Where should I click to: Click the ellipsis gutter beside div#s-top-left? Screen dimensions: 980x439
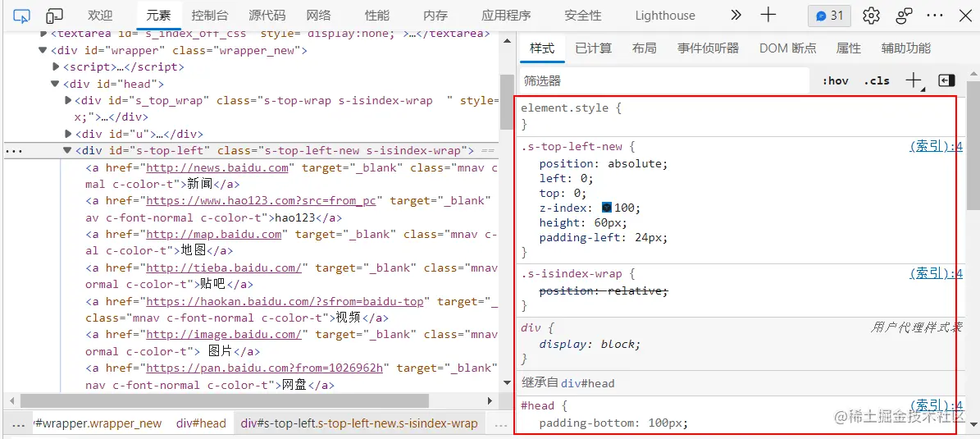click(x=13, y=151)
